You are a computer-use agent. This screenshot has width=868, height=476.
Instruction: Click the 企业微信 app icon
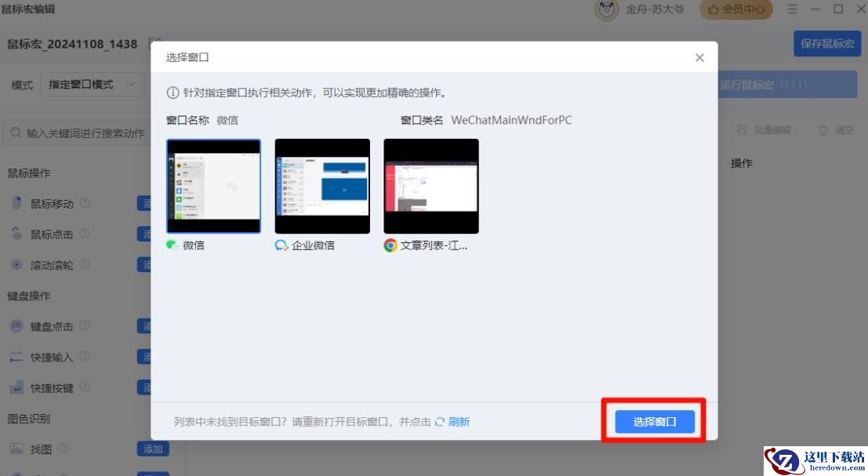281,245
